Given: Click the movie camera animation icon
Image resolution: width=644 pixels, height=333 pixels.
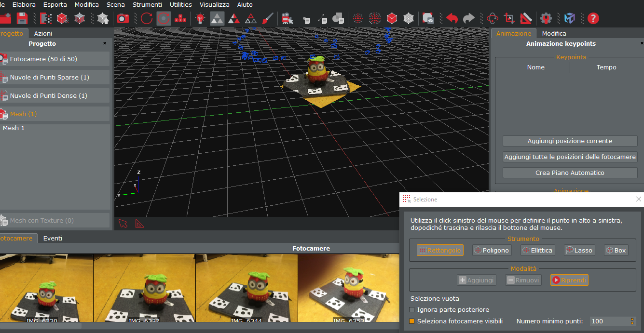Looking at the screenshot, I should click(288, 19).
